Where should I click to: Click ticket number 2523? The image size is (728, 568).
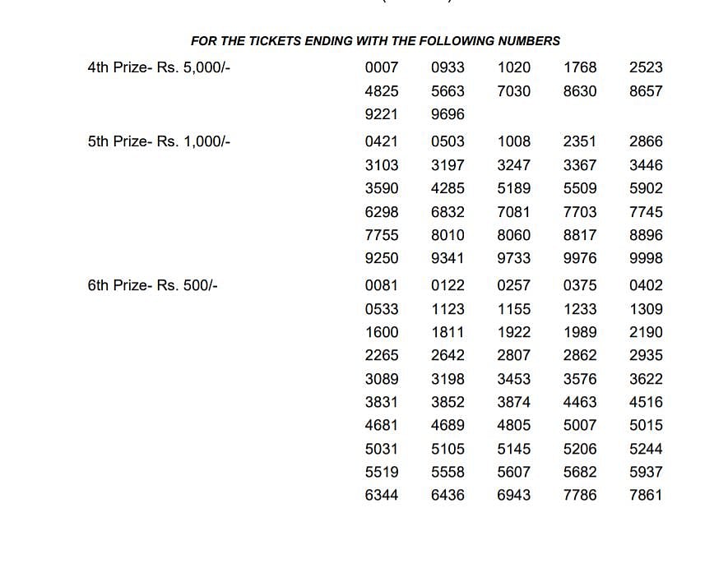pos(646,67)
